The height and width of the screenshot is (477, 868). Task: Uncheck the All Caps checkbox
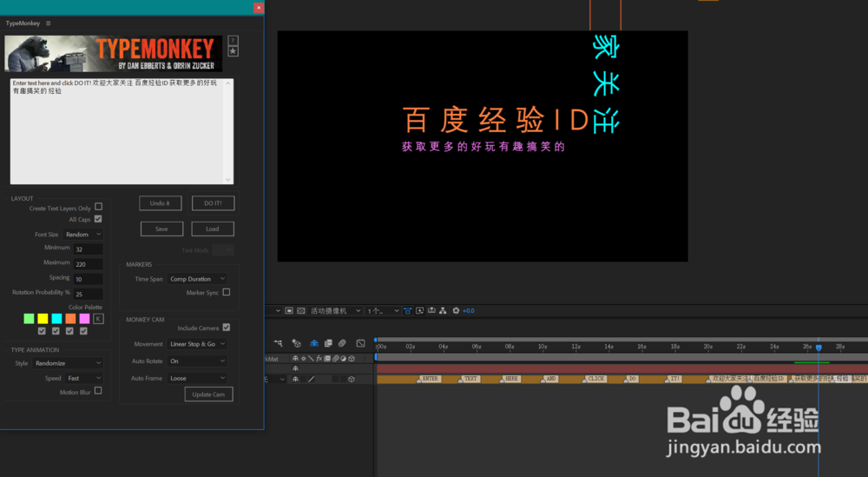click(98, 219)
